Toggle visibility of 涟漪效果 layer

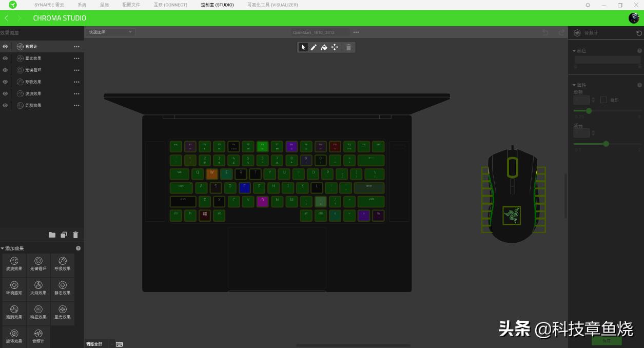(5, 105)
